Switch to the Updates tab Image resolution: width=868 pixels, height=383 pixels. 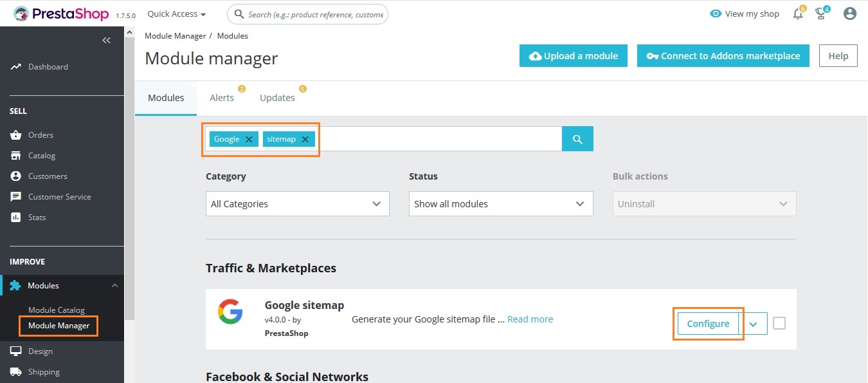coord(277,98)
